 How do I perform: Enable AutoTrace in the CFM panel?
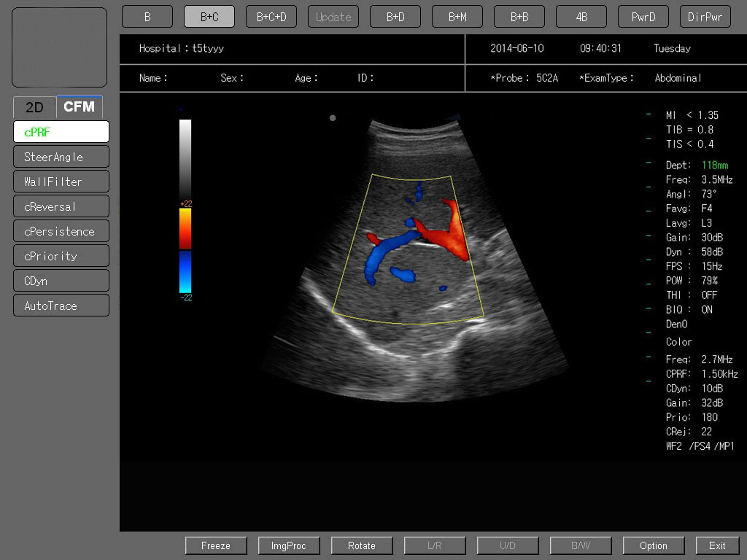coord(61,305)
